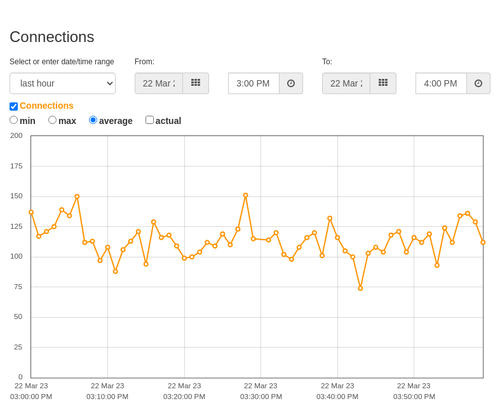Open the From time clock picker icon
The image size is (500, 403).
(291, 83)
